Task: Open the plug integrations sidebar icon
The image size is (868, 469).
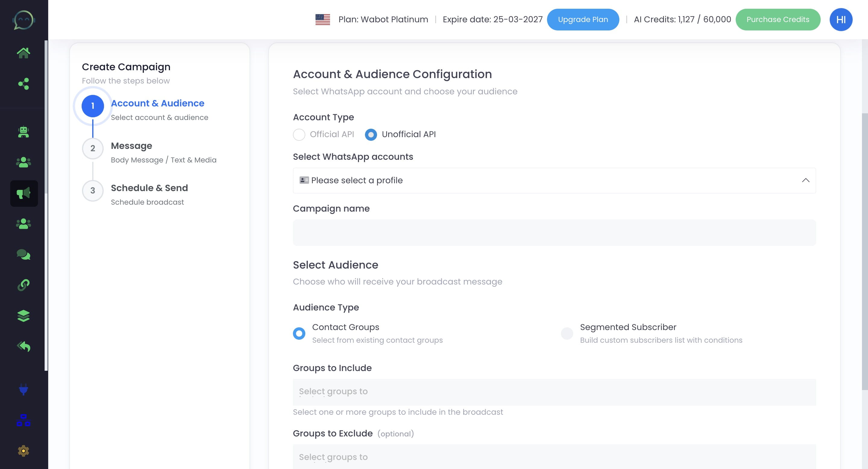Action: (x=24, y=389)
